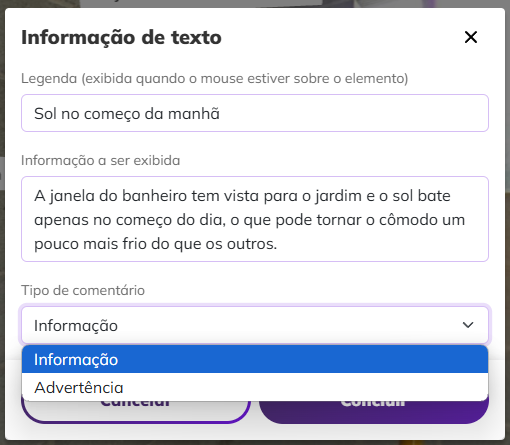Screen dimensions: 510x445
Task: Click the 'Tipo de comentário' label
Action: click(x=83, y=290)
